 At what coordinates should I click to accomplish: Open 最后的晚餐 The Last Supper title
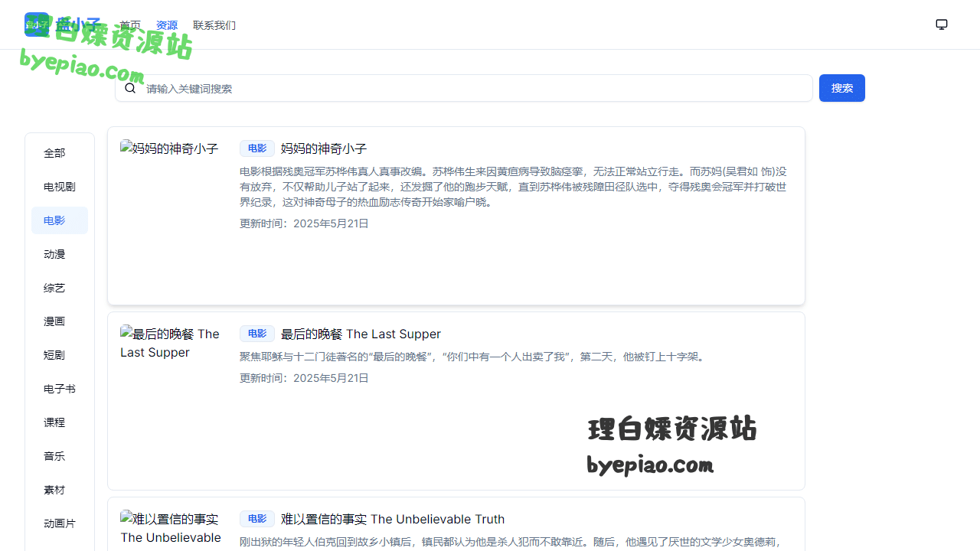coord(361,334)
